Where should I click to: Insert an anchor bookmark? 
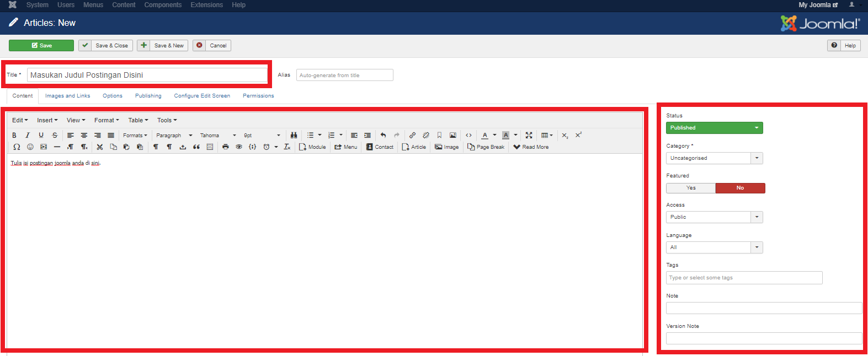point(439,135)
